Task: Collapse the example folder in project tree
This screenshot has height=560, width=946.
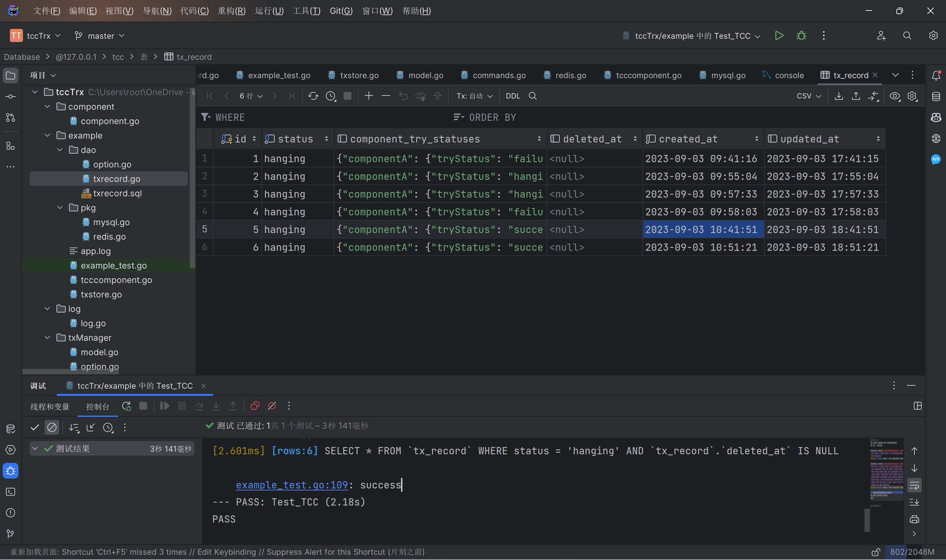Action: tap(48, 135)
